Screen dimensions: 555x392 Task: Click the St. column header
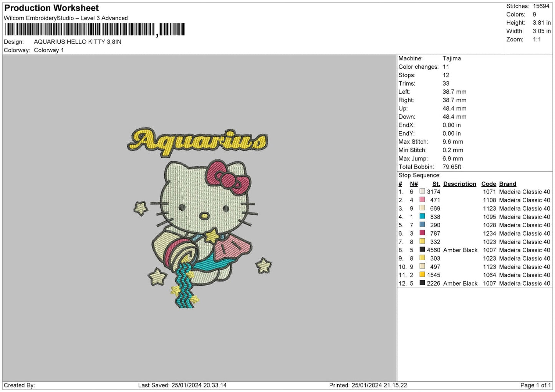[436, 184]
